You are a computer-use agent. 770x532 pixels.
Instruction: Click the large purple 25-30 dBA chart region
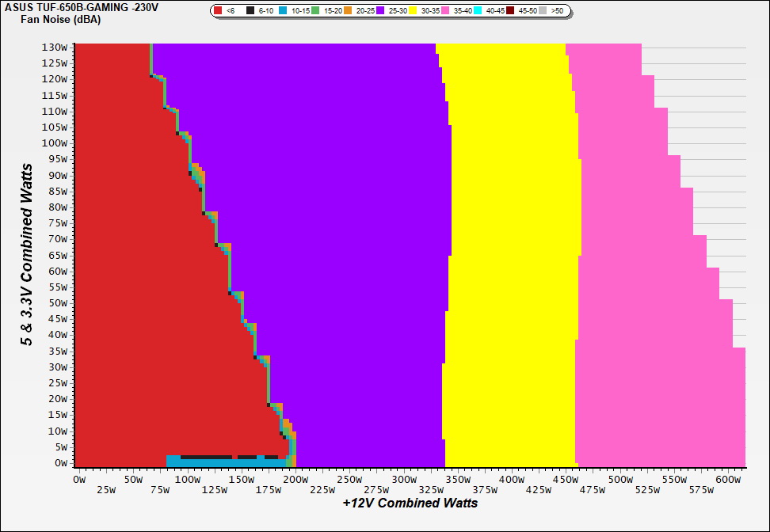coord(333,237)
